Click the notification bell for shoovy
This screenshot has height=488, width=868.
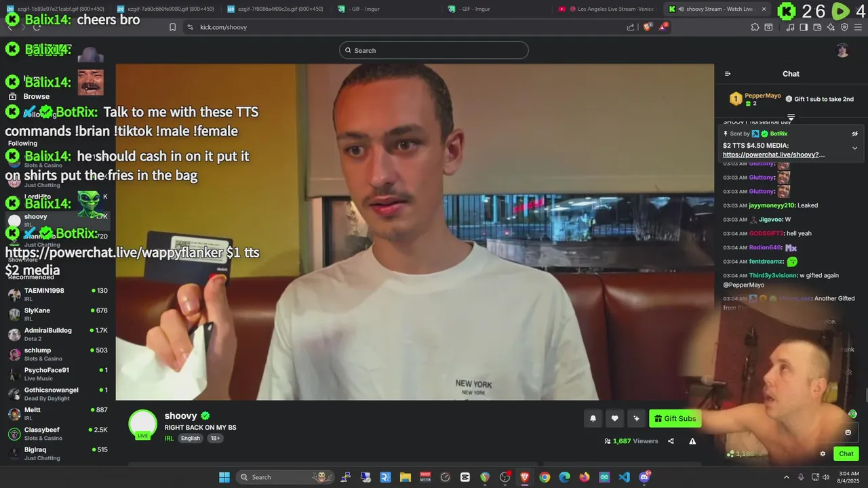(x=593, y=419)
